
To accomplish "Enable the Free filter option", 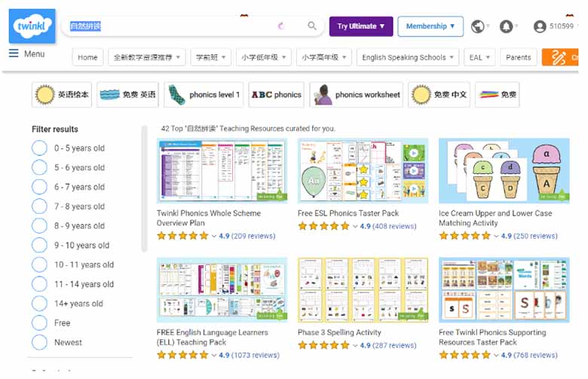I will (39, 322).
